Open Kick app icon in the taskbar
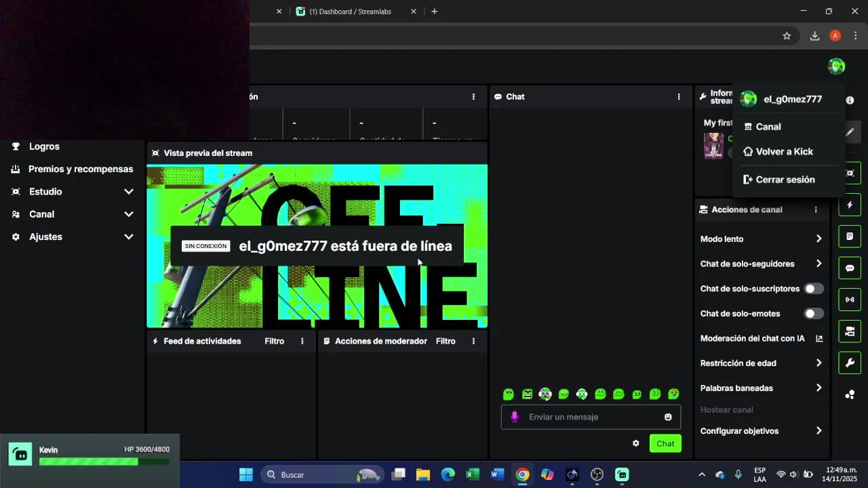This screenshot has height=488, width=868. pos(622,474)
